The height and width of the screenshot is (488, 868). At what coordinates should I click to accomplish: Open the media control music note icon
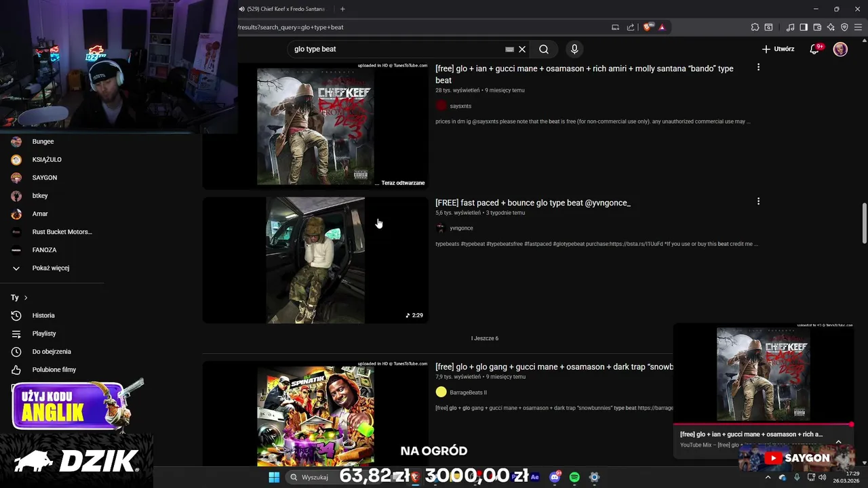[x=790, y=27]
